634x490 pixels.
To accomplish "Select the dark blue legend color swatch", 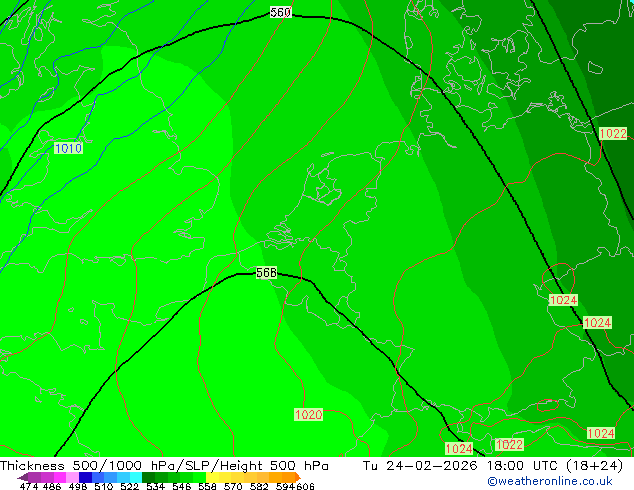I will [x=85, y=477].
